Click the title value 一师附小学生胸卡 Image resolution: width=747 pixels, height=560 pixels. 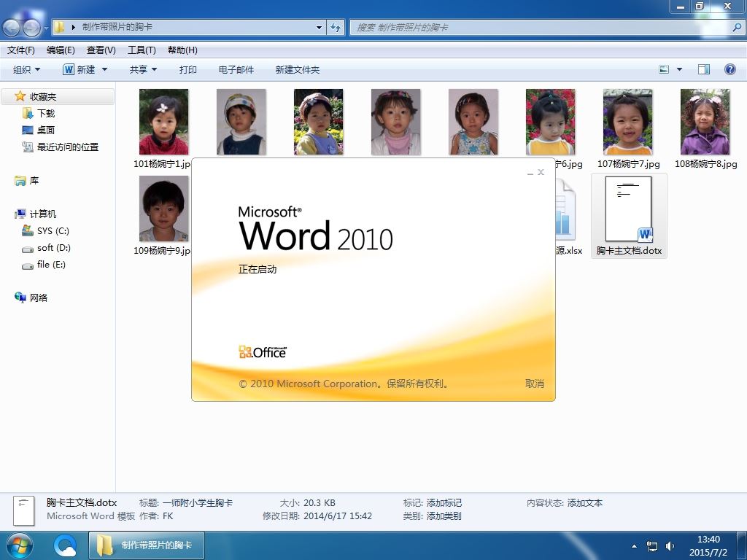tap(198, 503)
